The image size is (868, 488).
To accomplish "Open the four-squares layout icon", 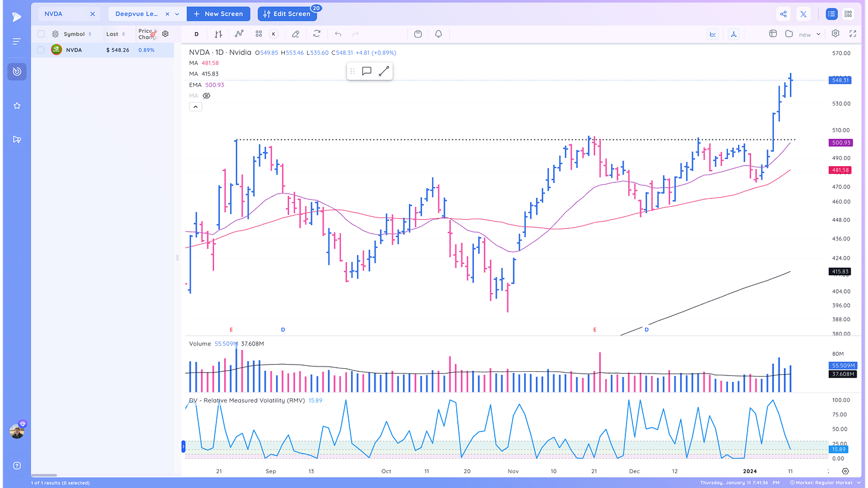I will point(259,34).
